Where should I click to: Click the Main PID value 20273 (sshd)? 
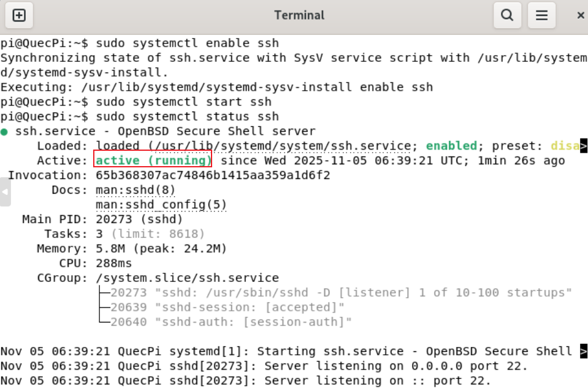139,219
